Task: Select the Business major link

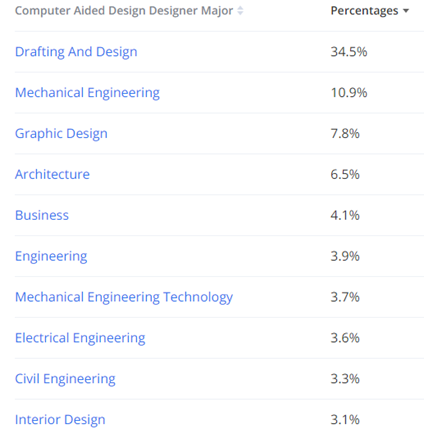Action: 42,215
